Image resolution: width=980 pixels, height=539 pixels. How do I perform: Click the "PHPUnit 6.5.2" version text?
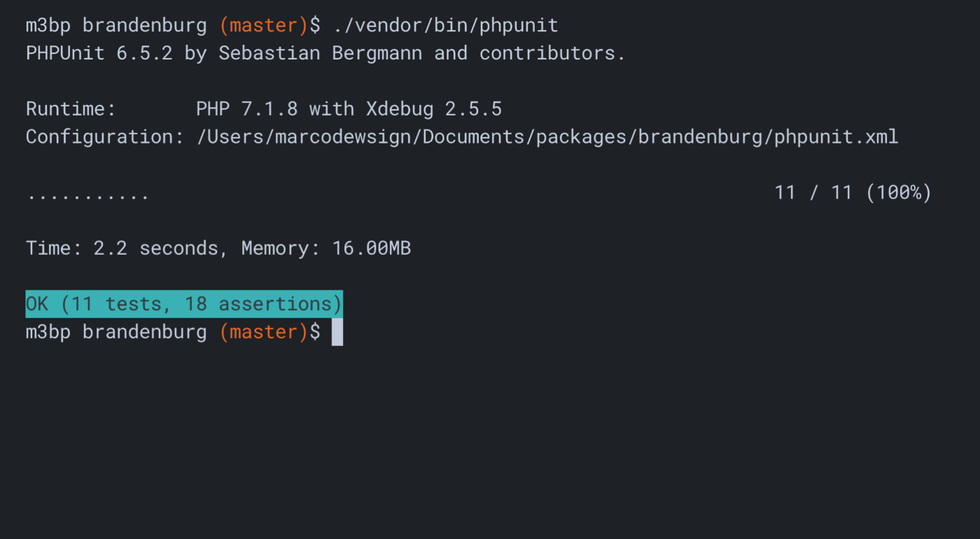(99, 53)
